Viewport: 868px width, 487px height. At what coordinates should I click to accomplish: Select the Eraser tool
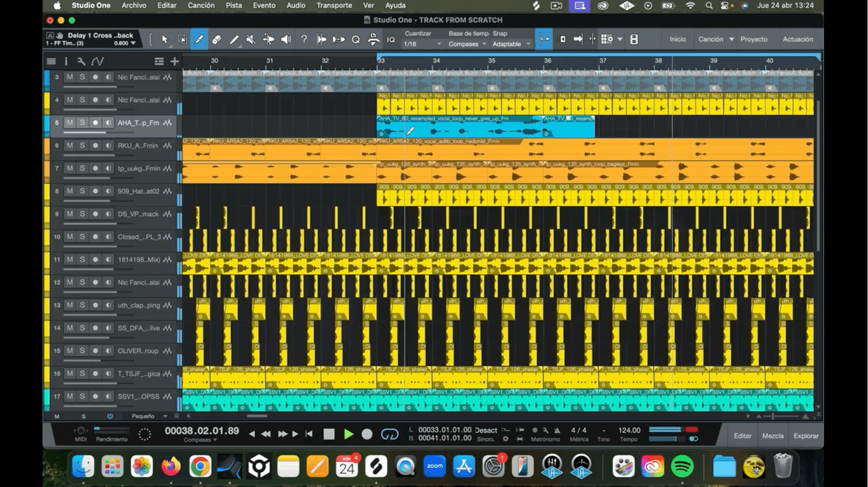coord(216,39)
